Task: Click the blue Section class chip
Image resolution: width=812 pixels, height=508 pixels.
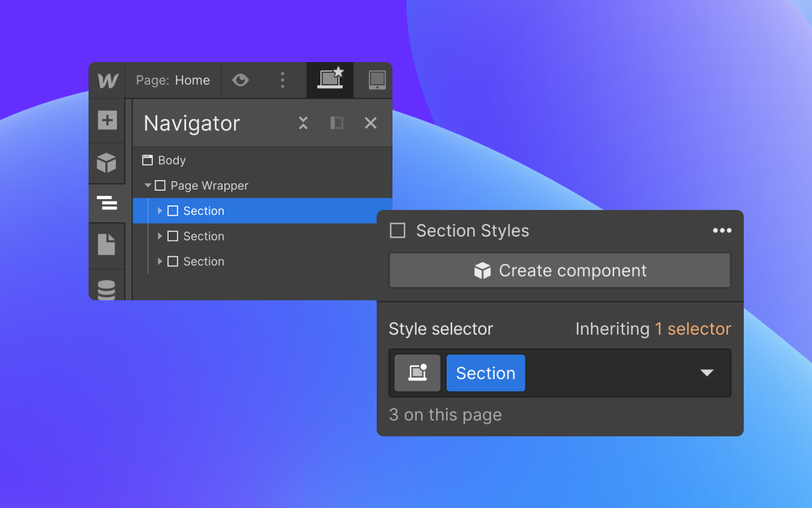Action: click(486, 373)
